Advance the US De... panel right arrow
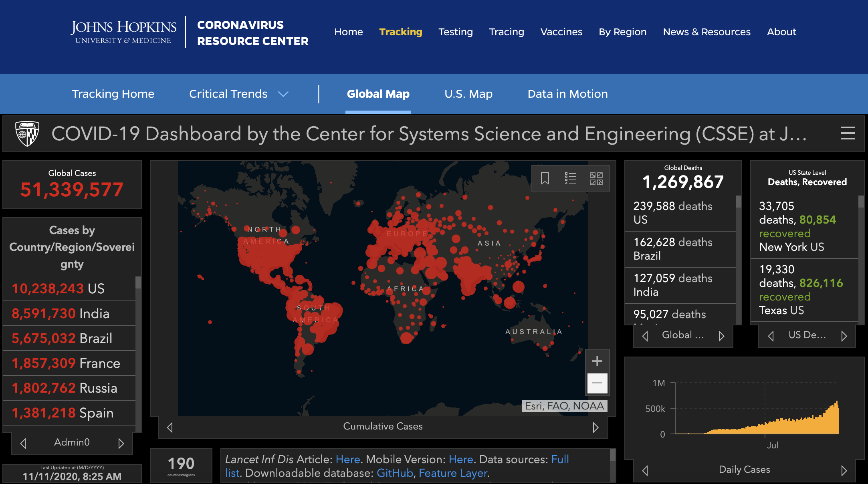This screenshot has height=484, width=868. coord(844,336)
